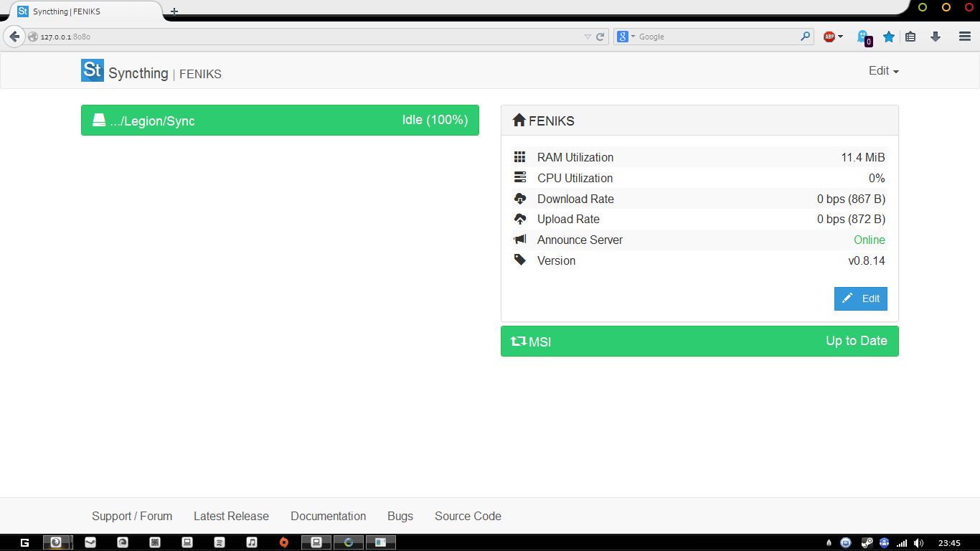
Task: Click the blue Edit button in FENIKS panel
Action: 861,298
